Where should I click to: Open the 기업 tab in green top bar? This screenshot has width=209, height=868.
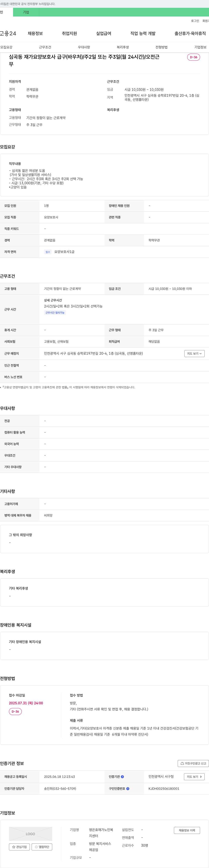pos(26,12)
